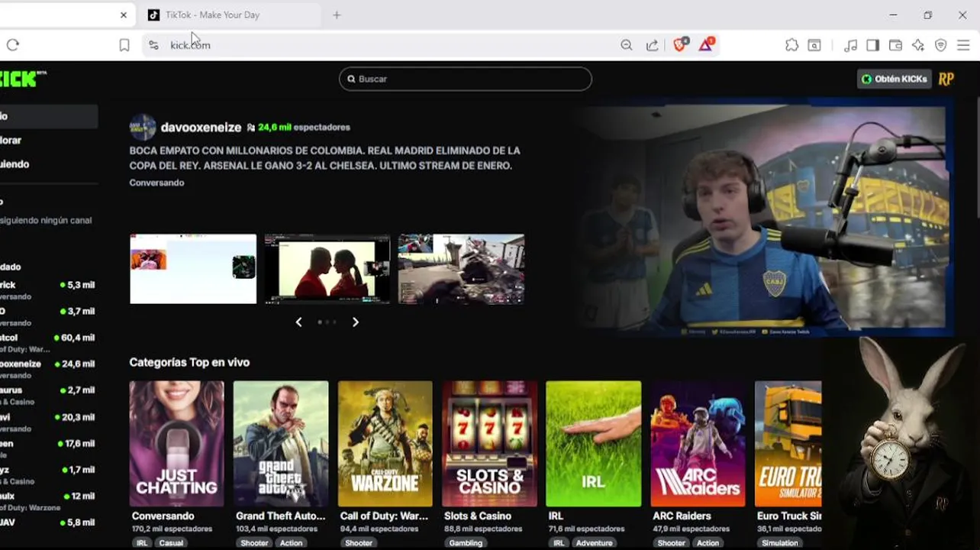
Task: Open the new tab with plus button
Action: click(337, 15)
